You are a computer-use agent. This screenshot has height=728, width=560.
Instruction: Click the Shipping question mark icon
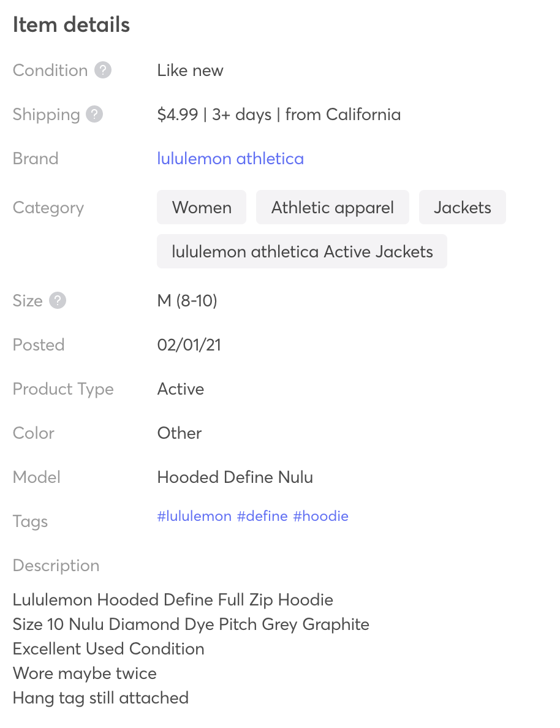[x=94, y=115]
